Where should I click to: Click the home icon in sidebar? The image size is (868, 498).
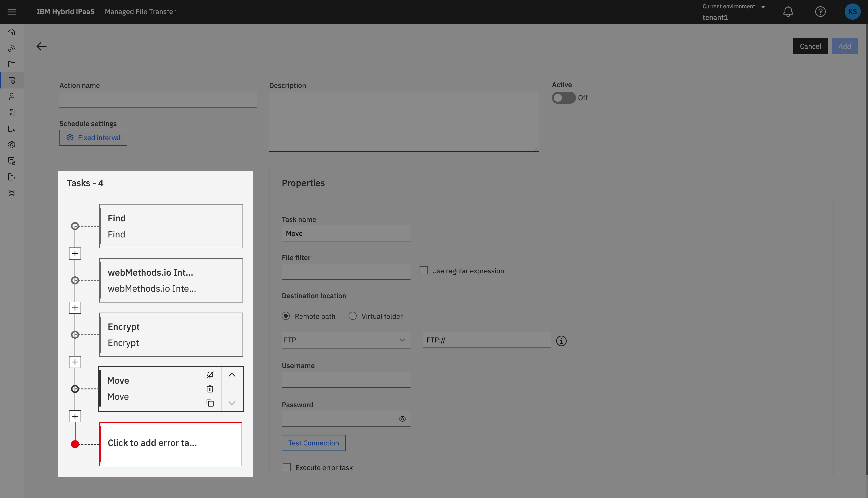pos(12,32)
